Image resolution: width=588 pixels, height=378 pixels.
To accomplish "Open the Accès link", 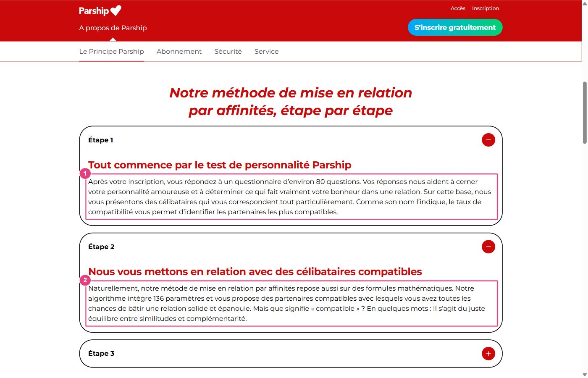I will [x=458, y=8].
